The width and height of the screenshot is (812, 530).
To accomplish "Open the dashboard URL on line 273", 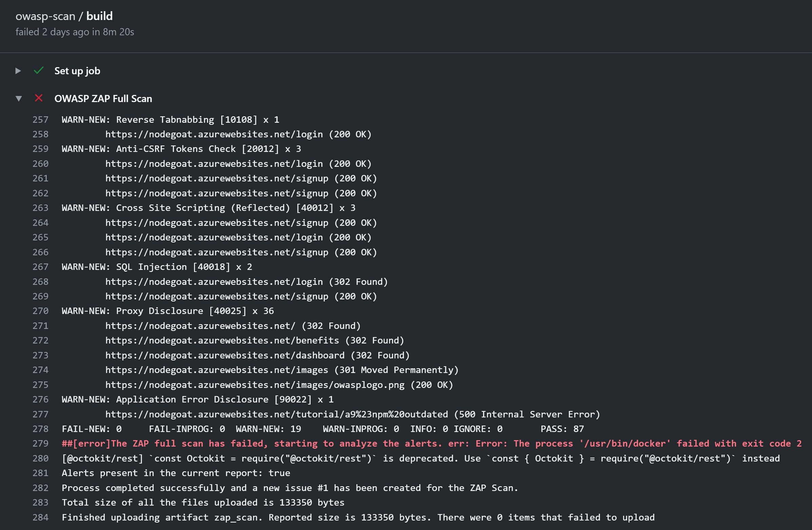I will tap(225, 355).
